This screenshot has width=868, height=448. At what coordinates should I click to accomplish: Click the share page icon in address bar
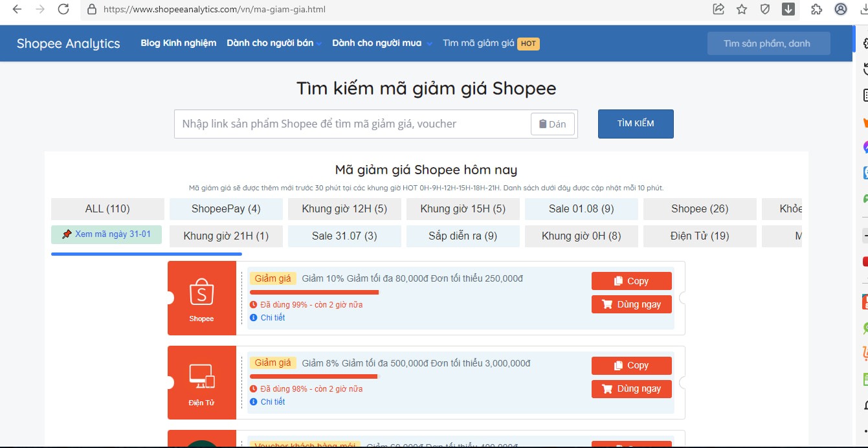[718, 9]
